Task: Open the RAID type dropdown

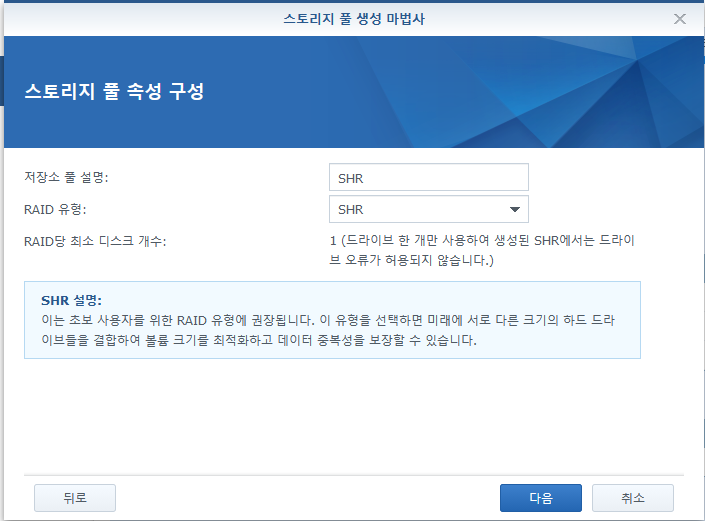Action: [428, 209]
